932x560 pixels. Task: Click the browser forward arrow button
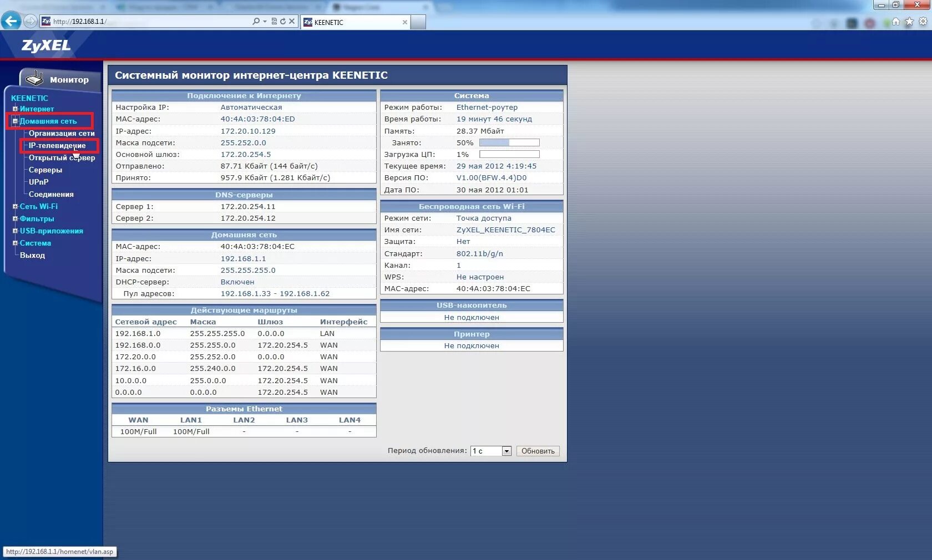pyautogui.click(x=31, y=22)
